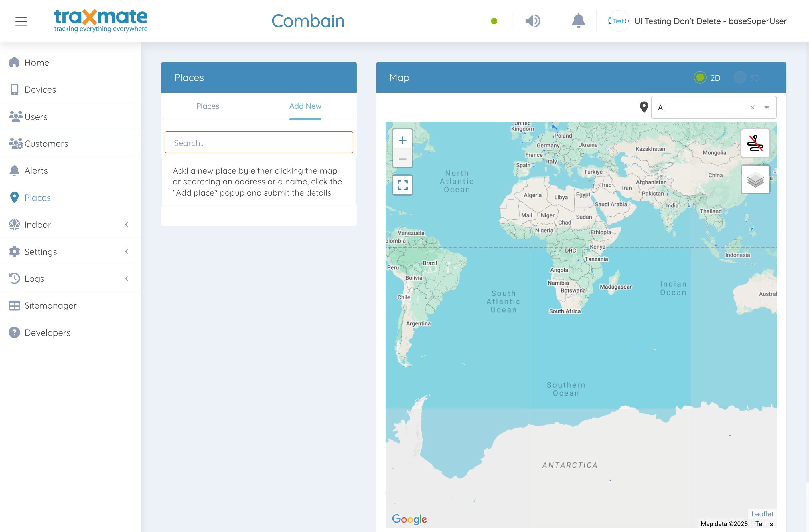
Task: Select the 3D map radio button
Action: pyautogui.click(x=740, y=78)
